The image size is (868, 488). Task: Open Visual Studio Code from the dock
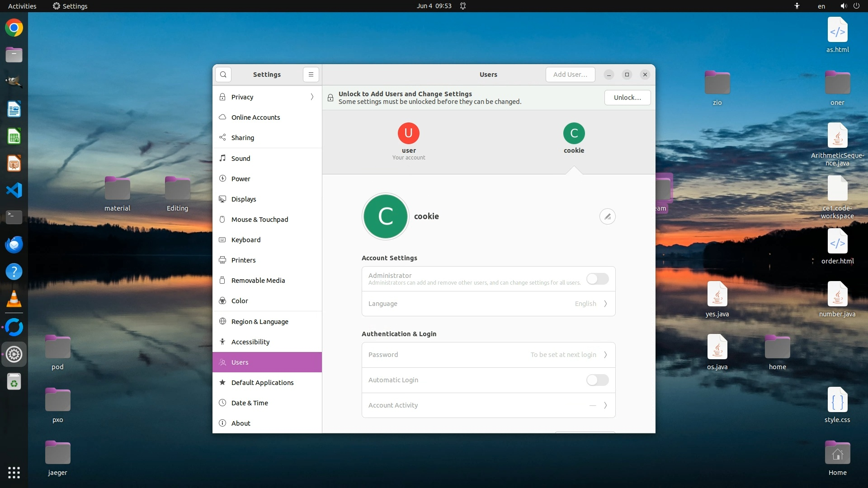(14, 190)
